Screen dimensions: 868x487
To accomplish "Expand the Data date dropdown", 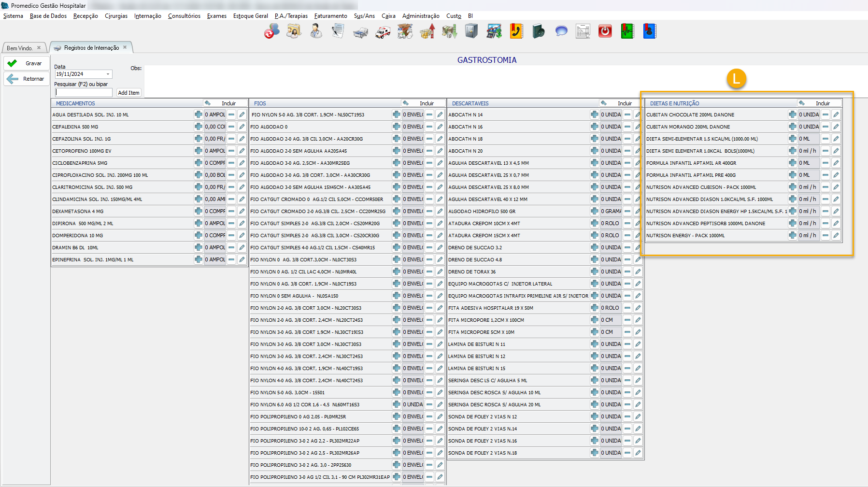I will coord(108,74).
